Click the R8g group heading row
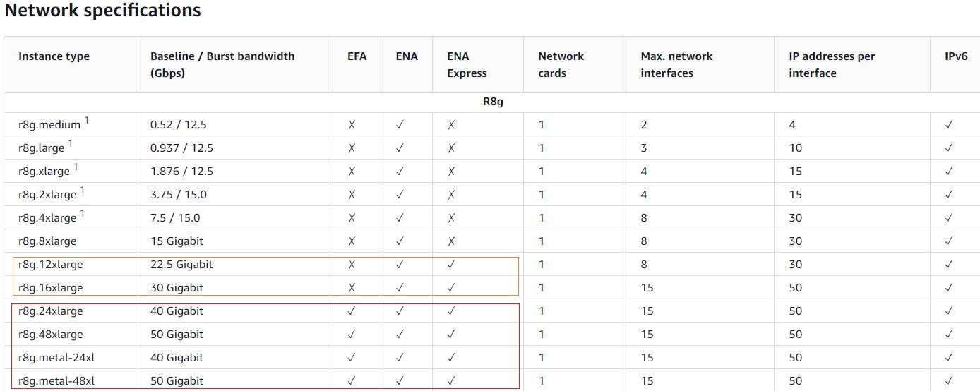 click(492, 102)
